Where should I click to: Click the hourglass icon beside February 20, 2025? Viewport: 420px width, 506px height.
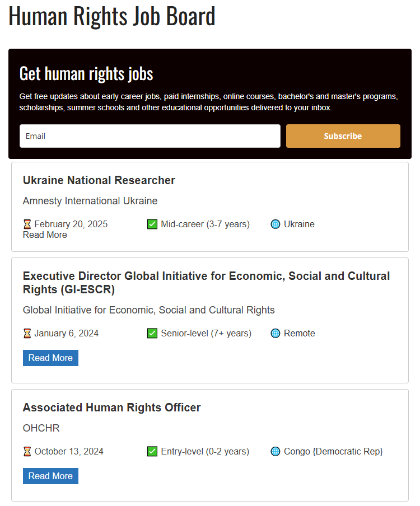point(27,224)
